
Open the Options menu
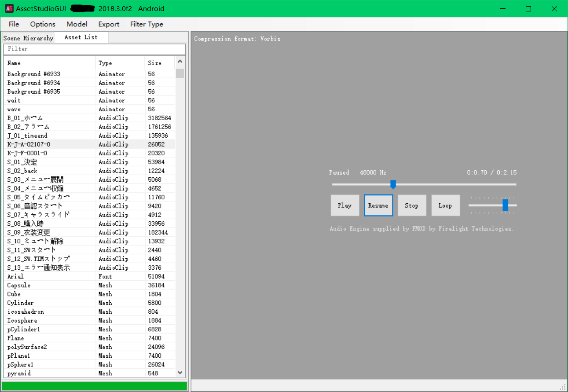point(43,24)
